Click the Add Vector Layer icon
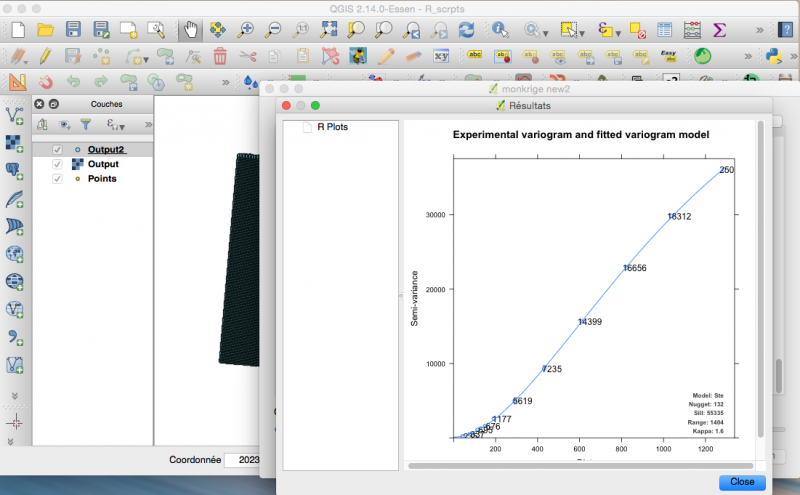800x495 pixels. pyautogui.click(x=15, y=114)
